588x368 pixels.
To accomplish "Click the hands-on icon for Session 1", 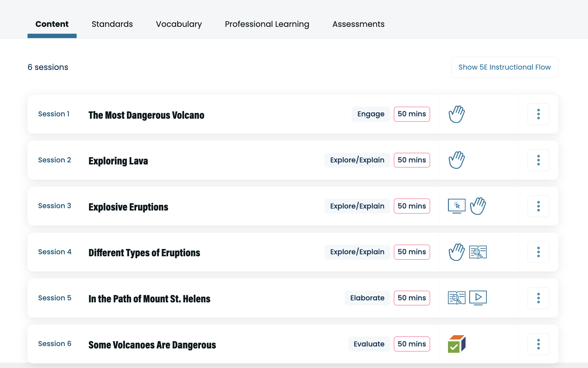I will coord(457,114).
